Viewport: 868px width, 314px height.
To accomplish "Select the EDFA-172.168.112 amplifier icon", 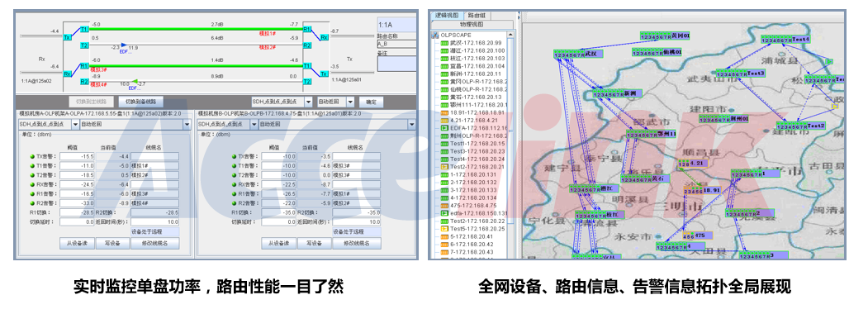I will coord(444,128).
